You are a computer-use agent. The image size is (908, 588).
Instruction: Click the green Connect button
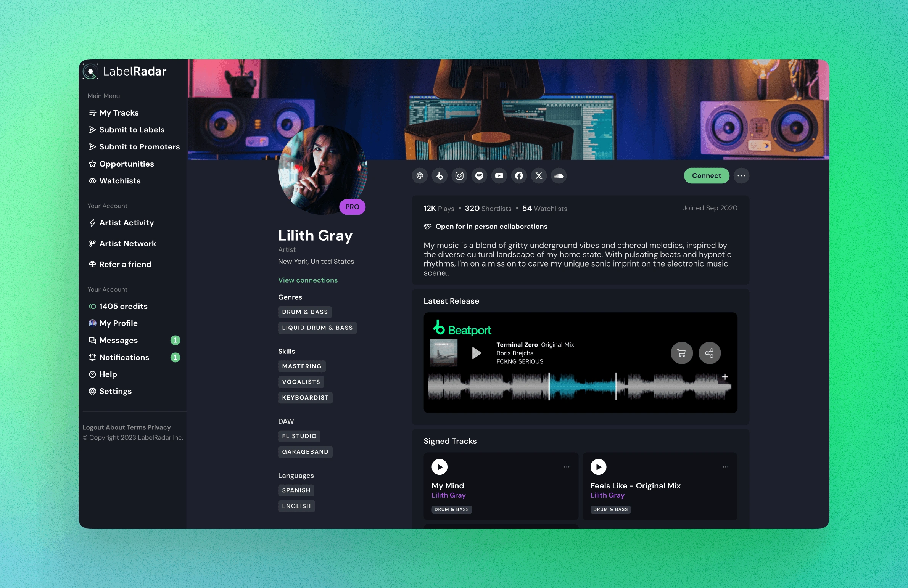click(706, 176)
